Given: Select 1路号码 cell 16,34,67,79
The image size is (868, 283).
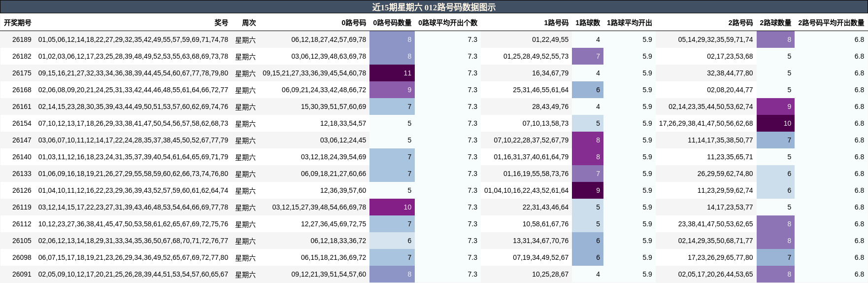Looking at the screenshot, I should point(550,73).
